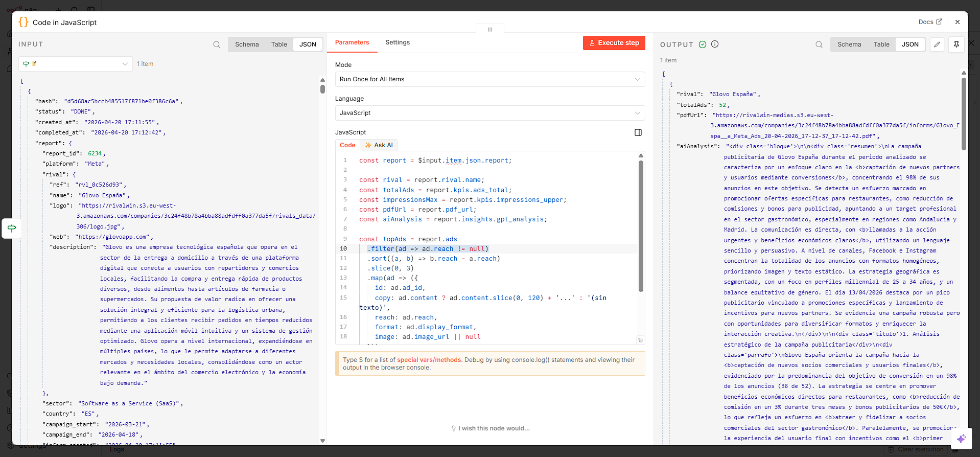Grab the panel drag handle at top
This screenshot has width=980, height=457.
tap(490, 30)
